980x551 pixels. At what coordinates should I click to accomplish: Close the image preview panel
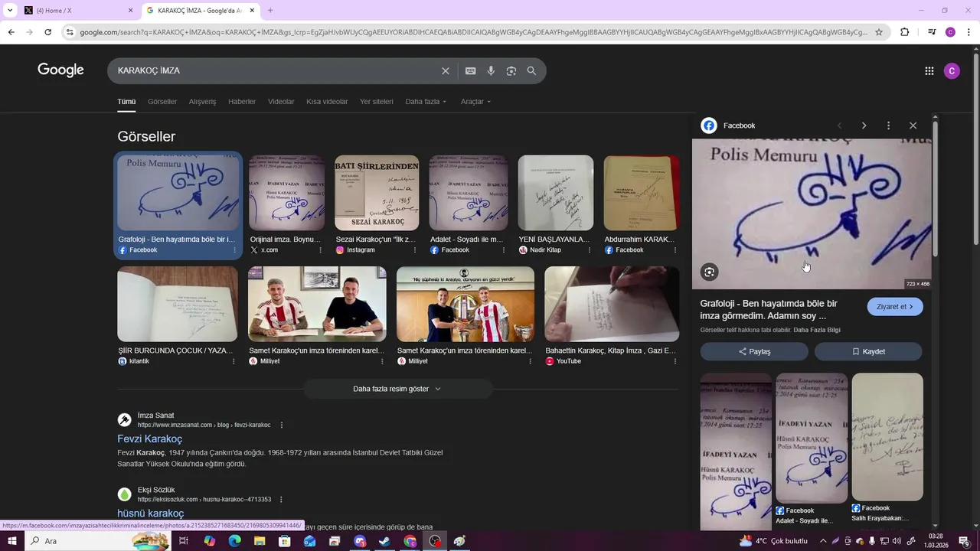coord(913,126)
